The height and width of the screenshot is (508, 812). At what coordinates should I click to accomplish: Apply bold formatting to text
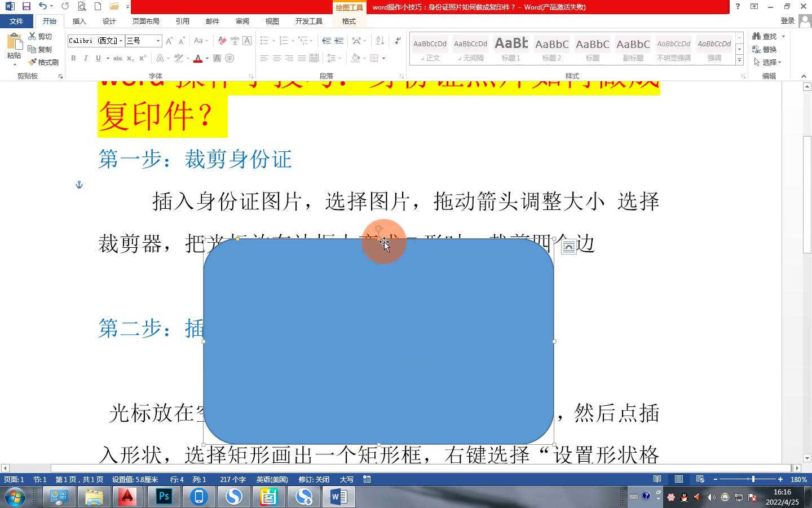tap(73, 58)
